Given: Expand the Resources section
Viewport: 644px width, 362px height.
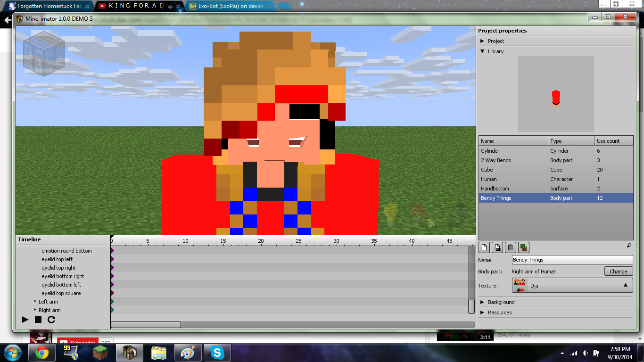Looking at the screenshot, I should coord(482,313).
